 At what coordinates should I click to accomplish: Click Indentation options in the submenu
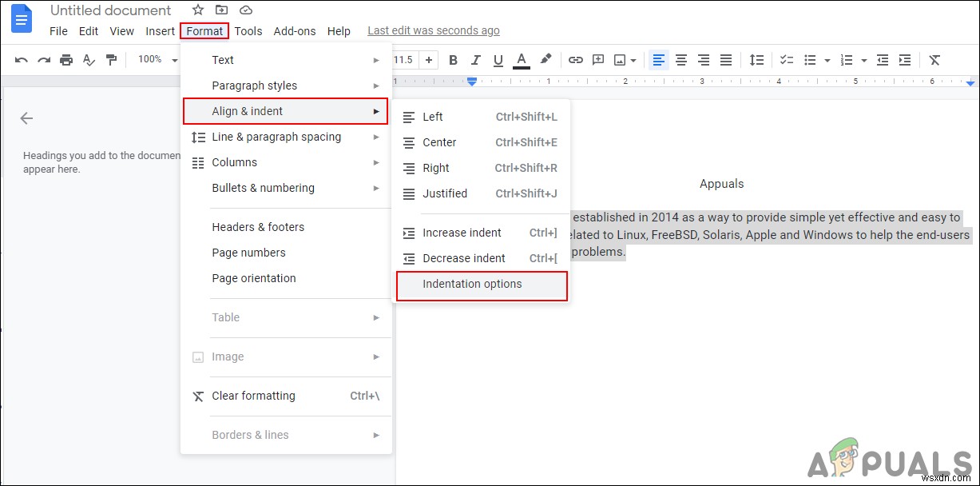472,284
